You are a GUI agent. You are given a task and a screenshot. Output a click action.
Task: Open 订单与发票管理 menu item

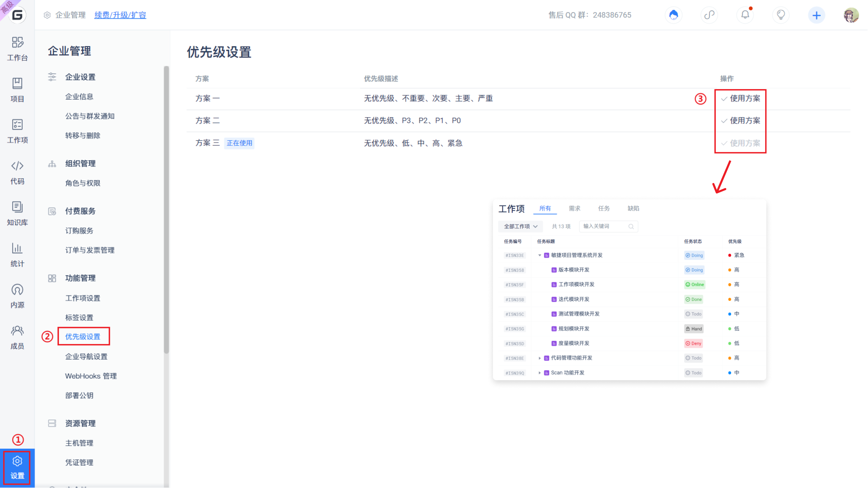[x=90, y=250]
